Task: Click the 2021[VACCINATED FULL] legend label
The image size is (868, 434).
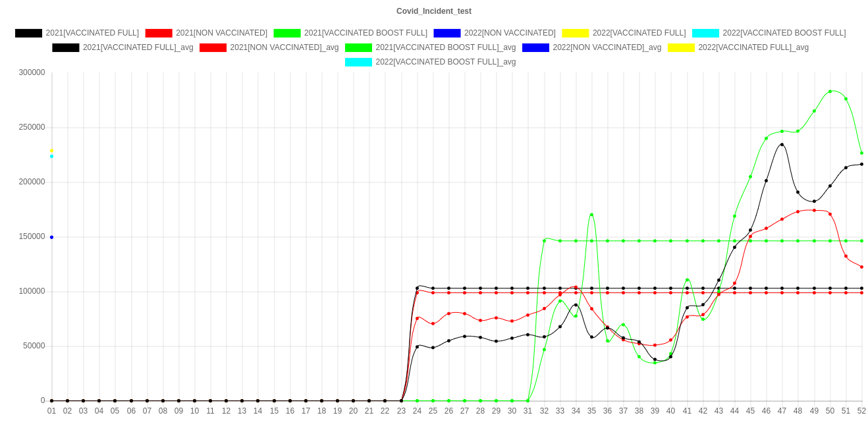Action: (x=92, y=33)
